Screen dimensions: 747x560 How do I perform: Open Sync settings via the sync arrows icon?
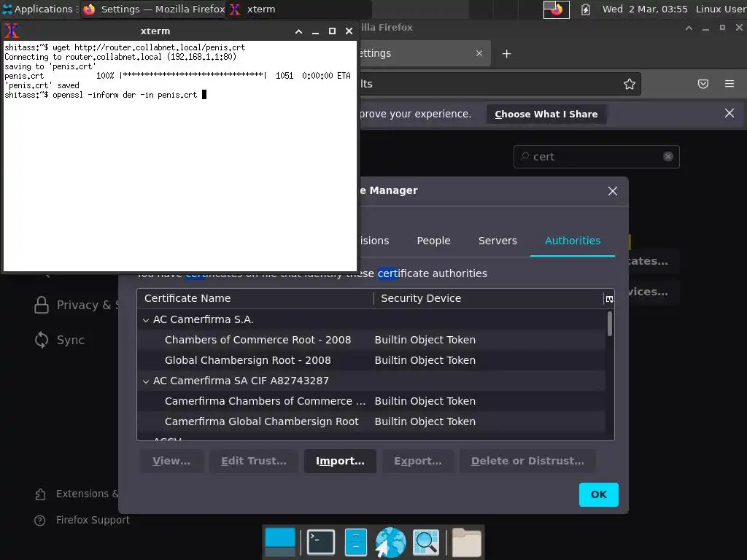42,340
